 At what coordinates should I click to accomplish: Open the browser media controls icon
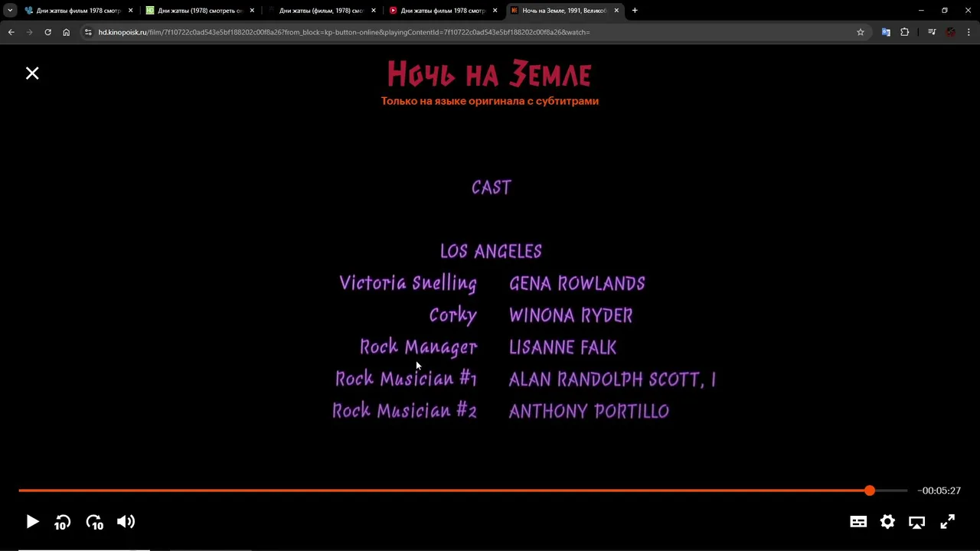[x=932, y=32]
